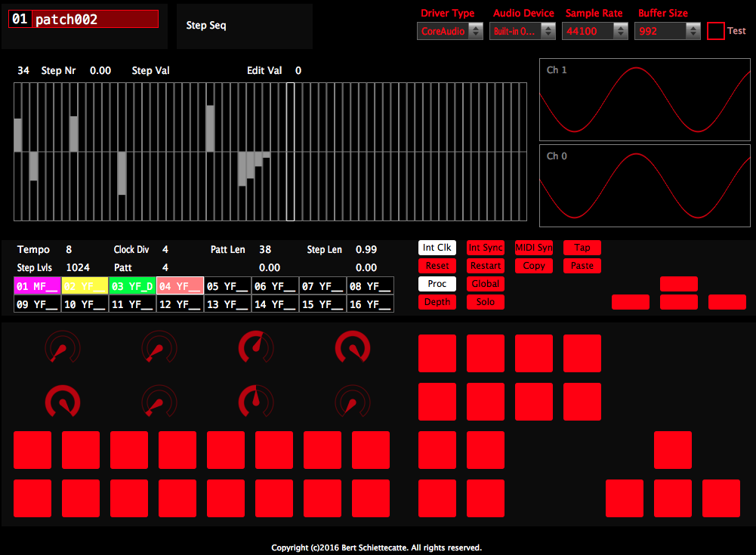
Task: Toggle the Int Clk button
Action: [x=437, y=248]
